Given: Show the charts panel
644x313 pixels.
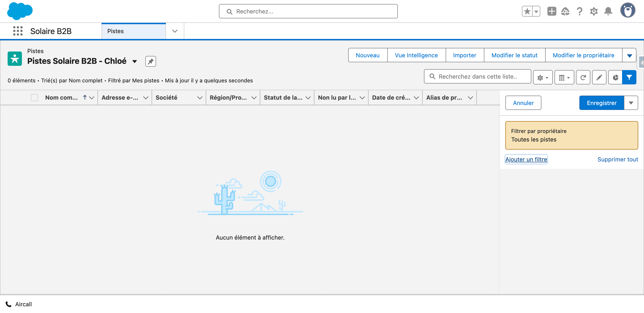Looking at the screenshot, I should click(x=615, y=77).
